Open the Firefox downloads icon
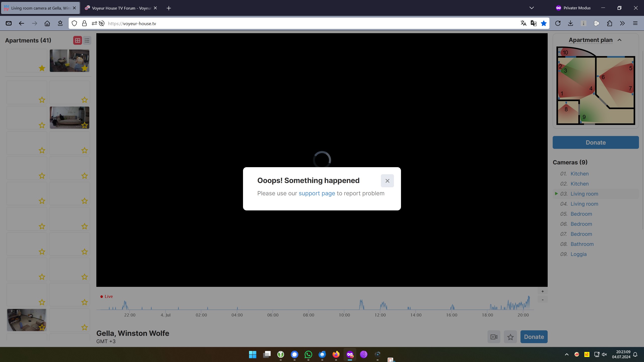The image size is (644, 362). [571, 23]
